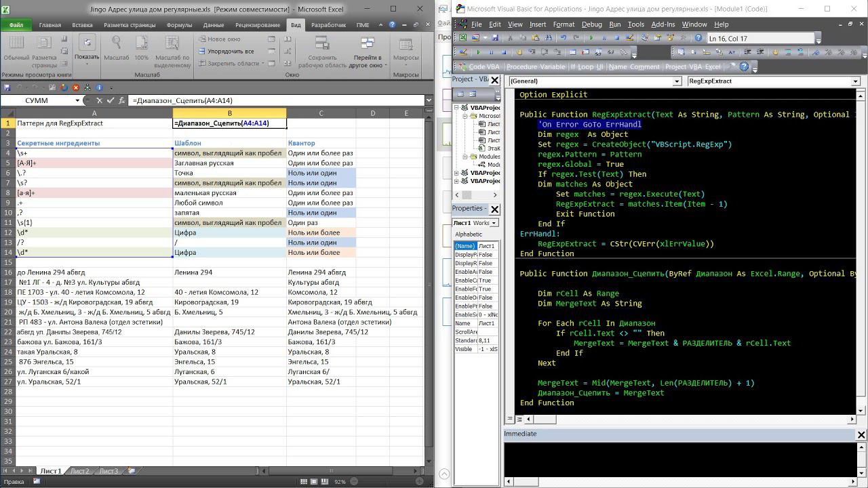Open the Debug menu in VBA editor
The height and width of the screenshot is (488, 868).
click(x=591, y=24)
